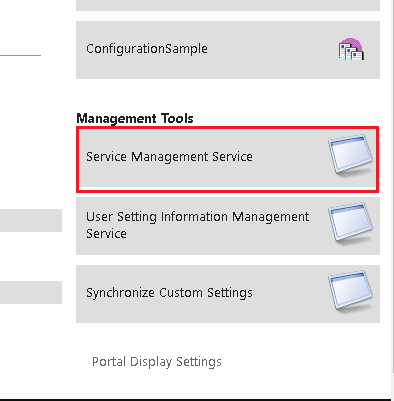Click the Service Management Service window icon
This screenshot has width=394, height=401.
[x=350, y=155]
